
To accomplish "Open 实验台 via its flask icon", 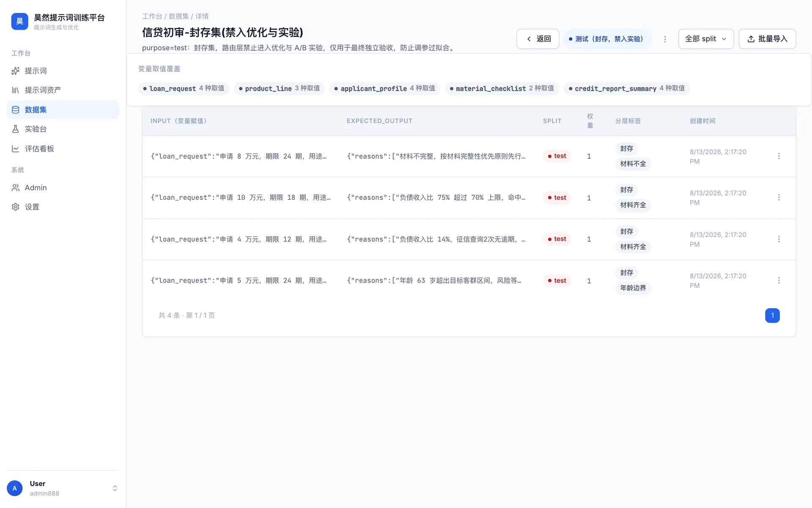I will (16, 129).
